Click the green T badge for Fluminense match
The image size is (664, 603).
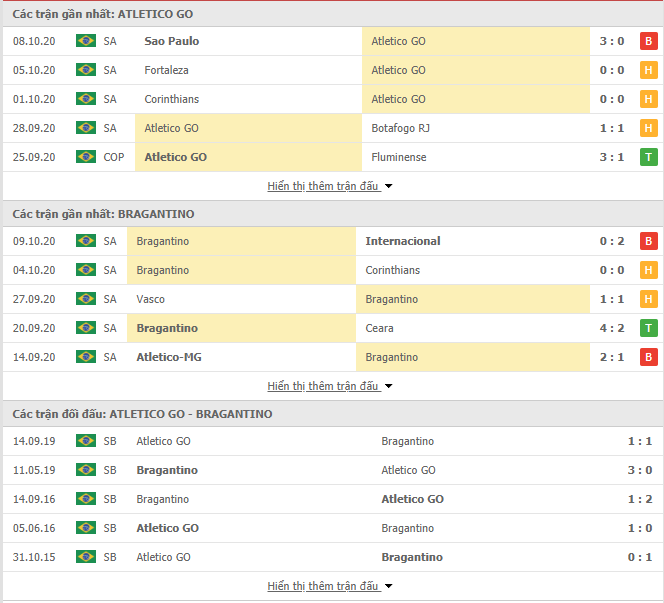648,157
